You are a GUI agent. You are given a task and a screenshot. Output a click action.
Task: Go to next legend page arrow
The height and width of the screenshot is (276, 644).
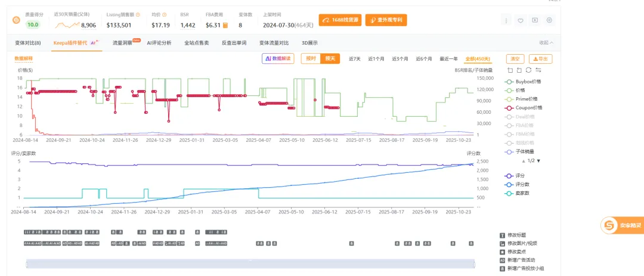(x=539, y=161)
